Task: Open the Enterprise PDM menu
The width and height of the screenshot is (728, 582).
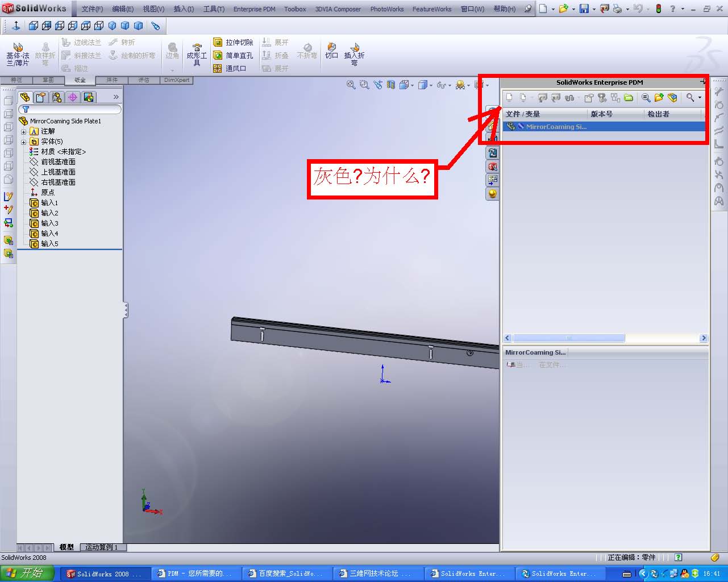Action: tap(254, 9)
